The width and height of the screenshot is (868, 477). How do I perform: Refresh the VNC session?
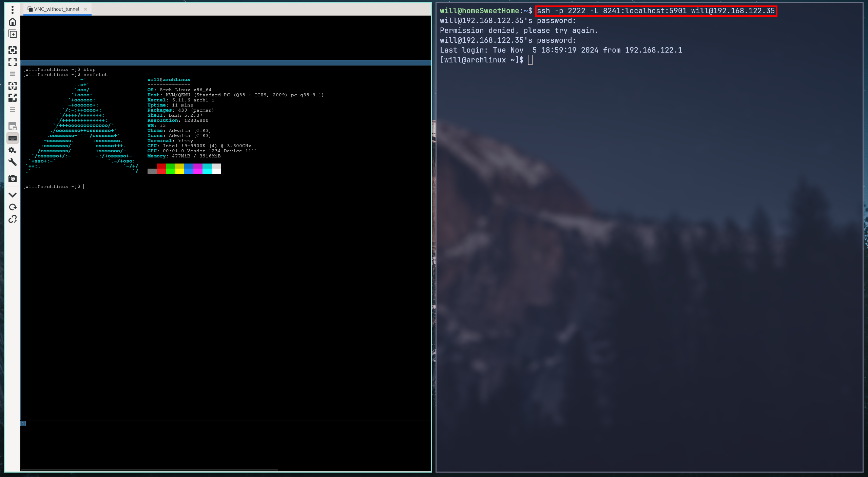(12, 207)
